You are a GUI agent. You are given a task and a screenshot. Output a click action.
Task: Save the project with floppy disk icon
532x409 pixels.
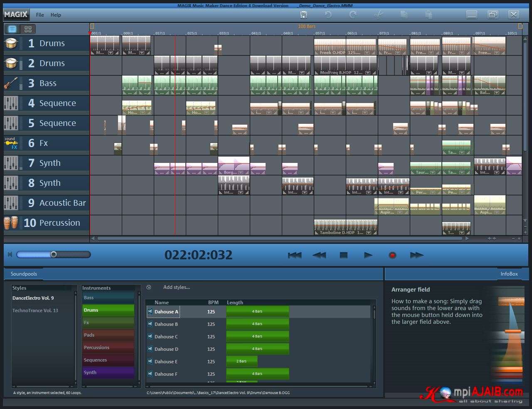[x=304, y=15]
